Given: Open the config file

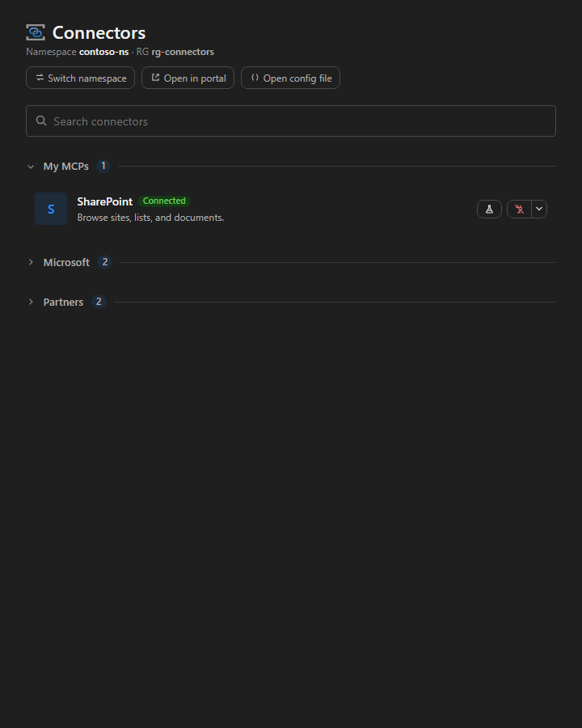Looking at the screenshot, I should [290, 78].
